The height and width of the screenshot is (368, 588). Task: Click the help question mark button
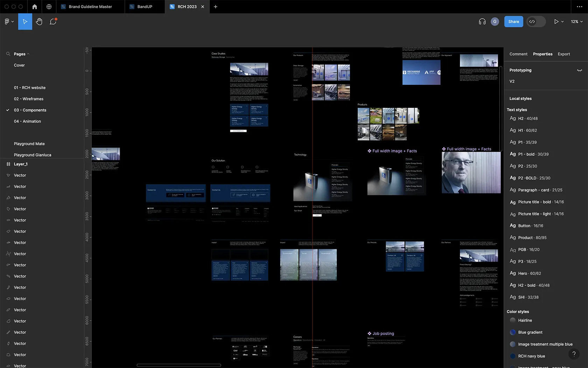coord(574,354)
